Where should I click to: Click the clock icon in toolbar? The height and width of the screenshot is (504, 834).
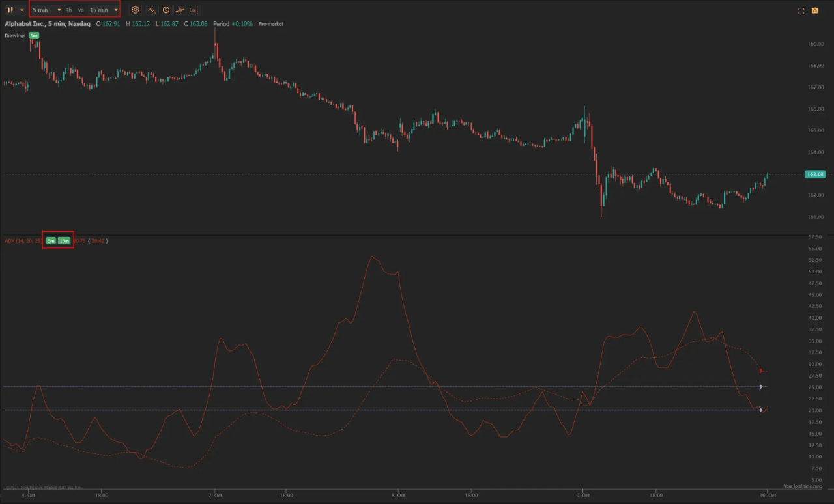pyautogui.click(x=166, y=10)
